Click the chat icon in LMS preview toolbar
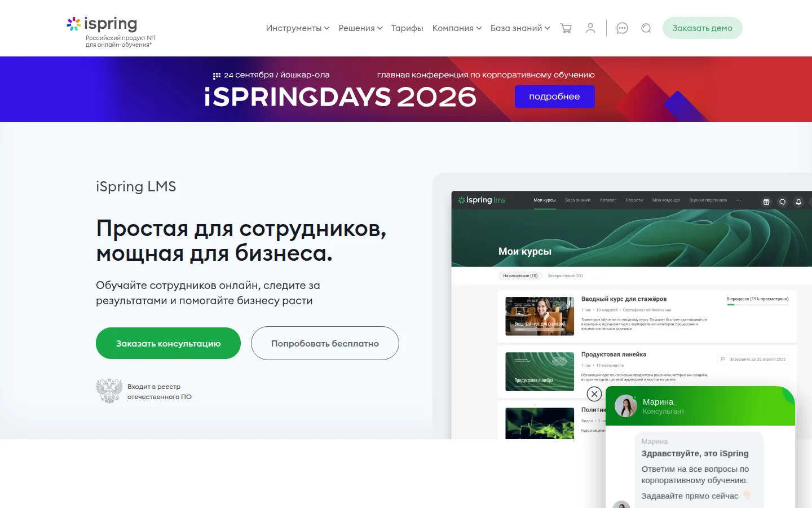 (x=782, y=202)
